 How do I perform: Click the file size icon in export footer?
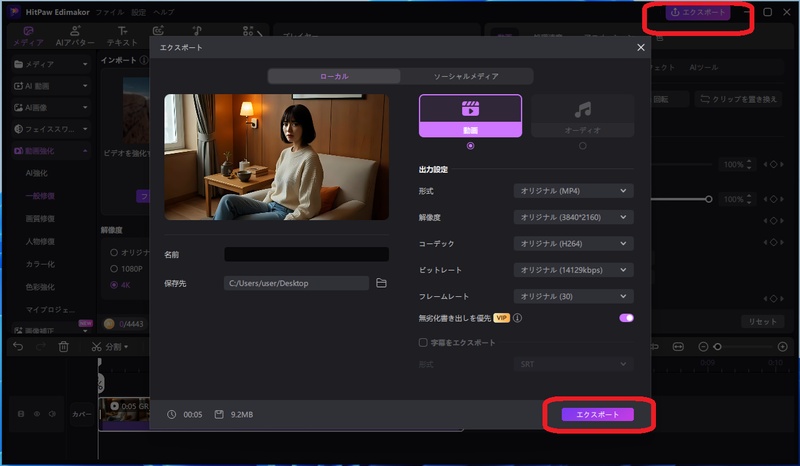pyautogui.click(x=219, y=414)
